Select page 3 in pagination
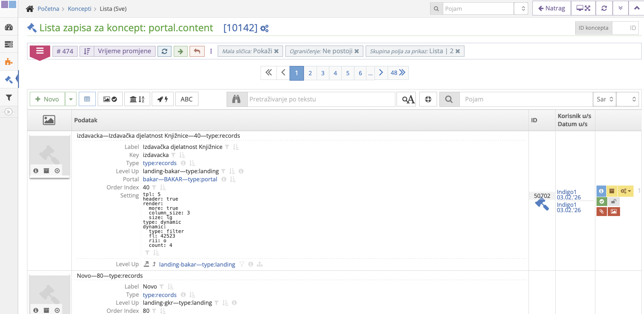The height and width of the screenshot is (314, 644). (323, 73)
